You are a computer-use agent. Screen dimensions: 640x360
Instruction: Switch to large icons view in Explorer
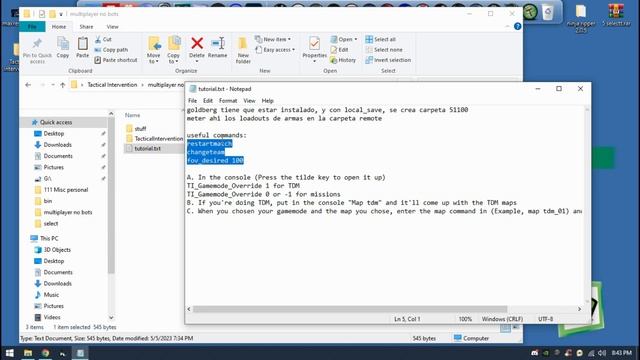point(516,328)
